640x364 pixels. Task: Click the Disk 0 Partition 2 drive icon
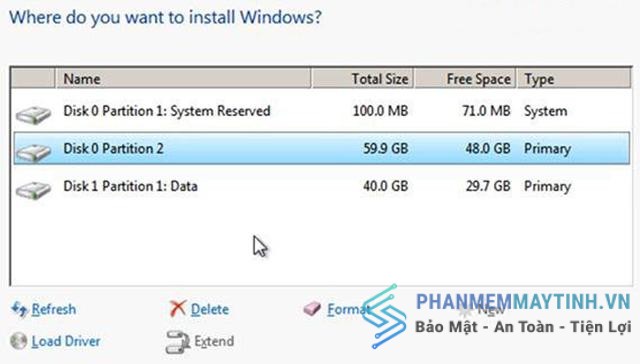point(33,152)
